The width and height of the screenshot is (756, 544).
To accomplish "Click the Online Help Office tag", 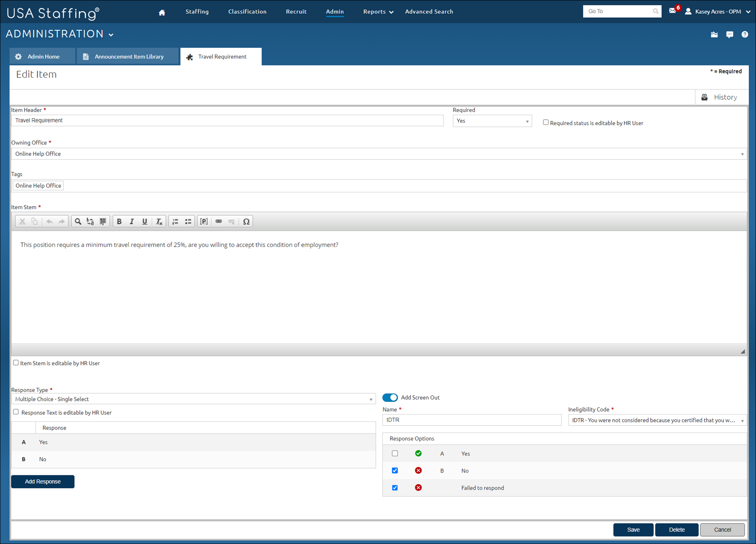I will click(x=38, y=186).
